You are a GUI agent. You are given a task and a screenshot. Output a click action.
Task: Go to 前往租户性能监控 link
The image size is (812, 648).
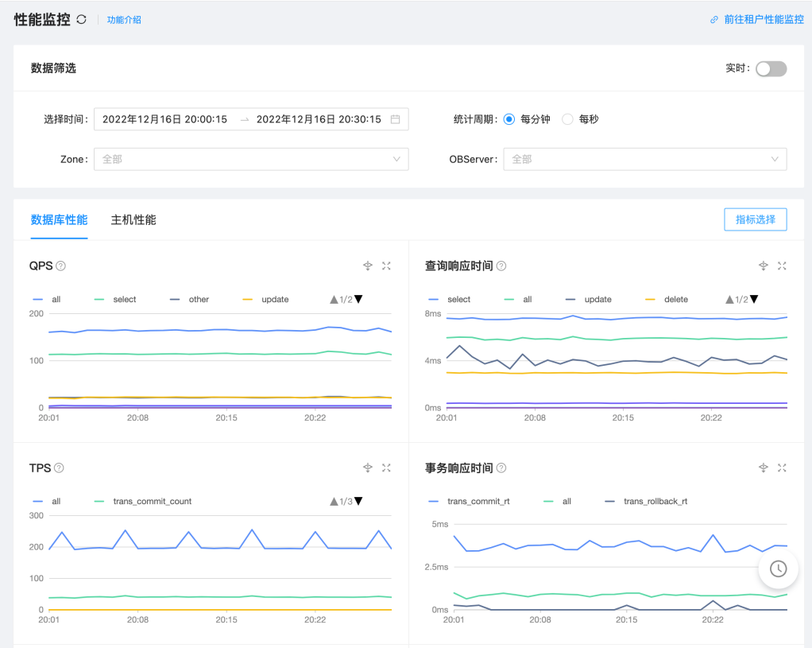click(x=764, y=20)
